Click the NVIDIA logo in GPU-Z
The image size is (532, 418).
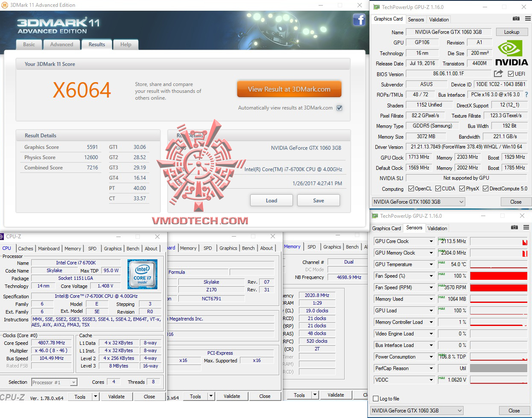click(x=511, y=53)
